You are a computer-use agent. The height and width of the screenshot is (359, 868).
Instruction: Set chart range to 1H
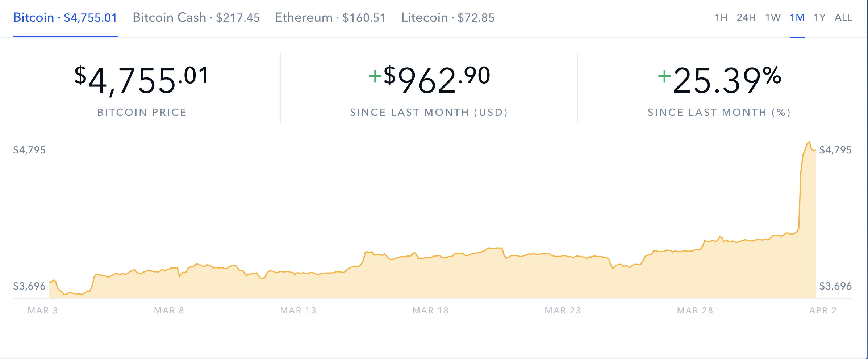point(721,18)
